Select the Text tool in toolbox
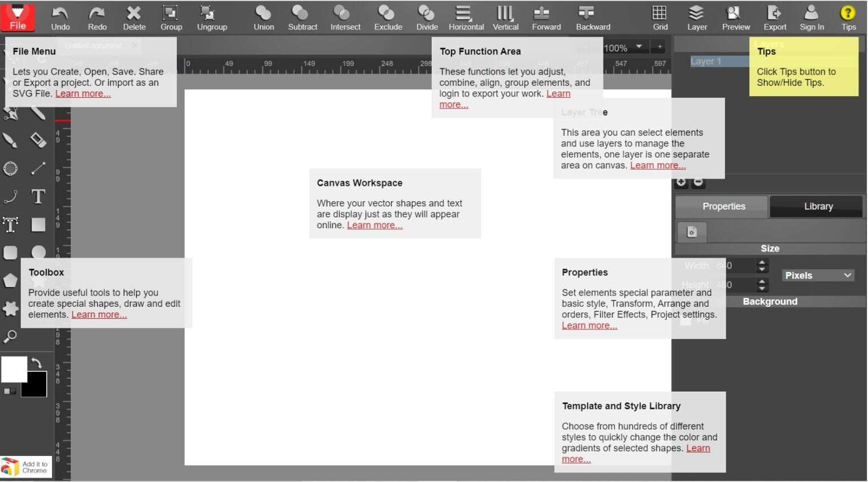Image resolution: width=868 pixels, height=482 pixels. (38, 197)
